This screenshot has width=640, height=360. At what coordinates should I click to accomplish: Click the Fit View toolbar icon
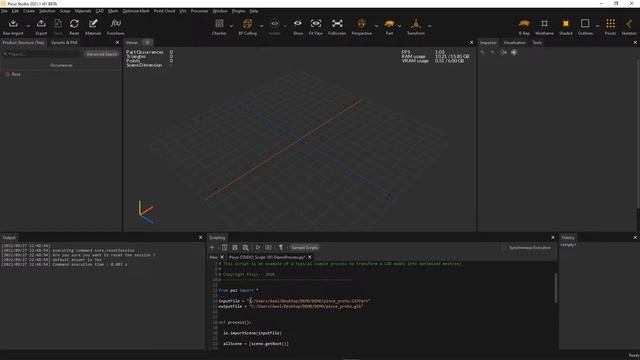(316, 24)
